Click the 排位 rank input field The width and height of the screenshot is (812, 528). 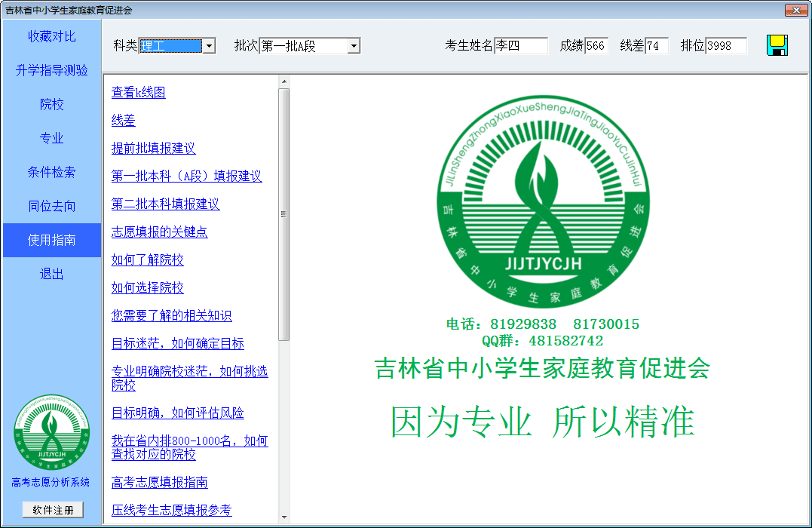point(725,46)
